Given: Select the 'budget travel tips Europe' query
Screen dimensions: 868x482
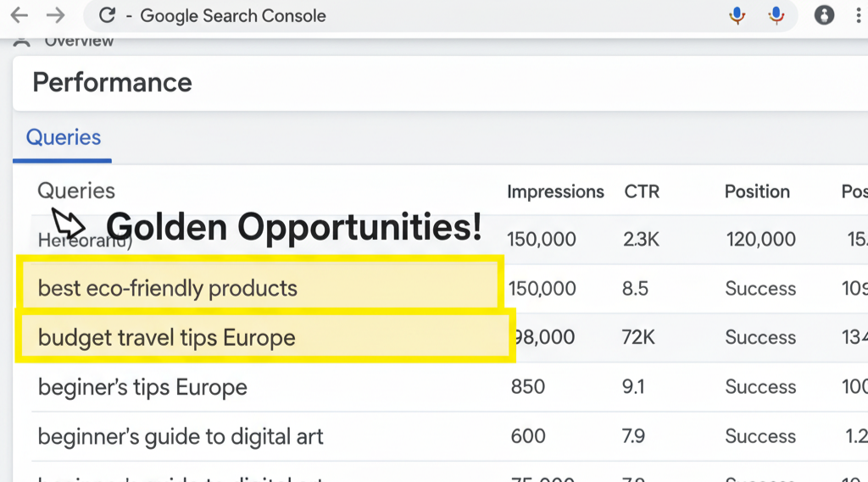Looking at the screenshot, I should (x=167, y=337).
